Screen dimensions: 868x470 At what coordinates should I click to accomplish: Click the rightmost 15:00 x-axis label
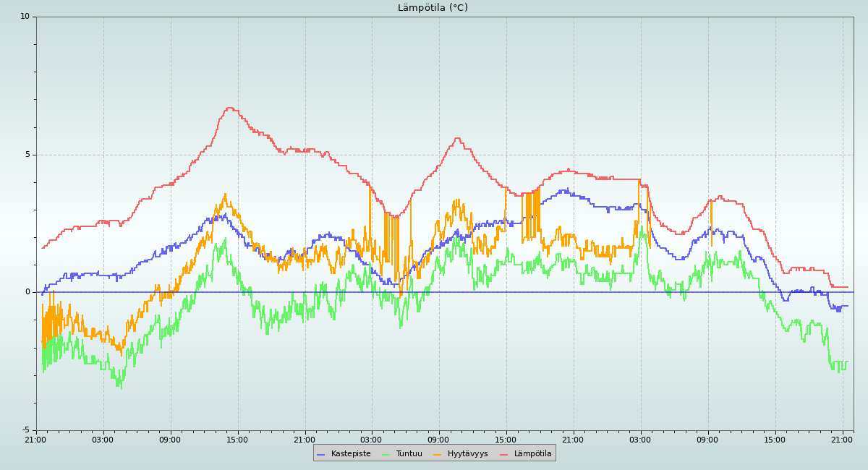click(775, 440)
